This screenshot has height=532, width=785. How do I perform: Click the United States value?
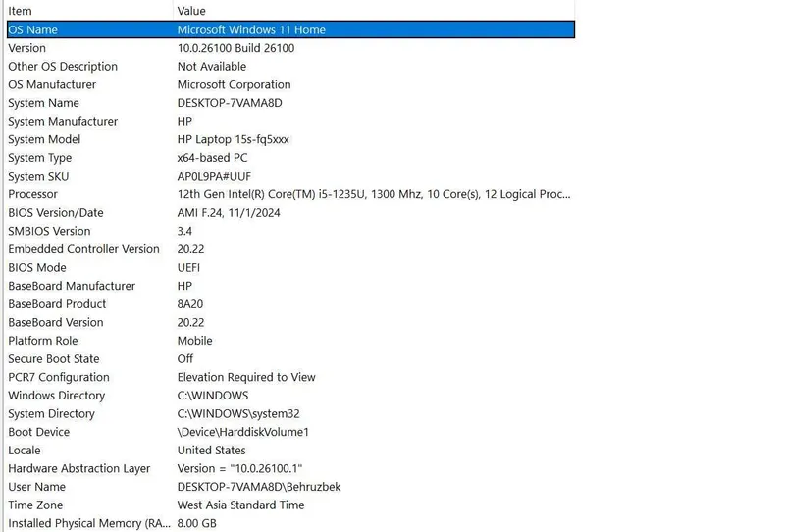point(211,451)
